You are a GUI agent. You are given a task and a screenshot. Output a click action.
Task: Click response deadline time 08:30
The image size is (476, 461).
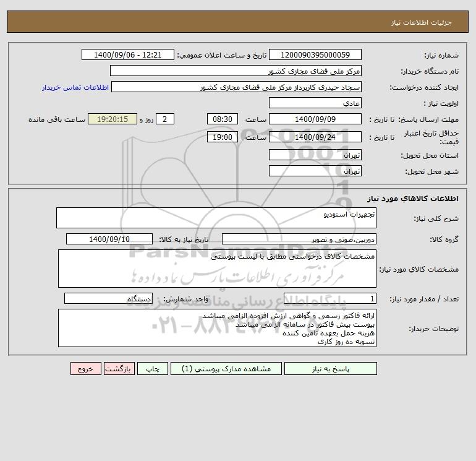223,119
